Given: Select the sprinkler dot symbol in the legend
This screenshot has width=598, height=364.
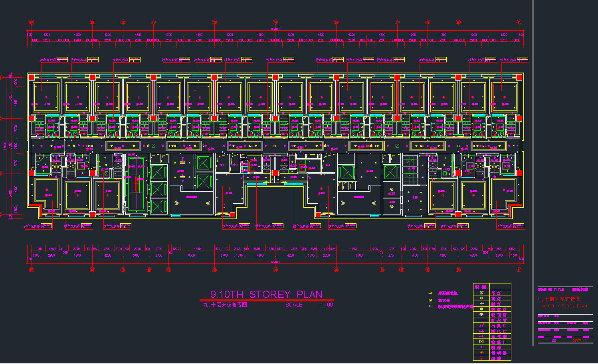Looking at the screenshot, I should 481,347.
